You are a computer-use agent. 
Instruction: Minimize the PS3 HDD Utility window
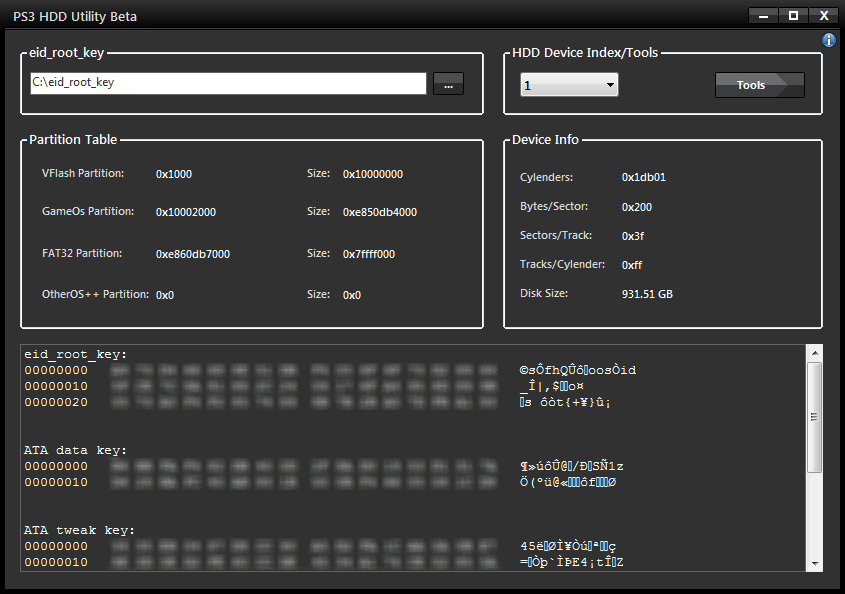click(x=763, y=16)
